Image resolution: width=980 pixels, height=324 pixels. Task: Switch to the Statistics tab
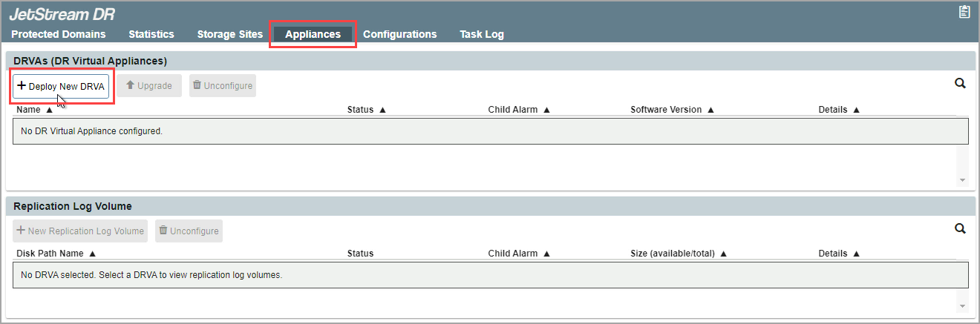[151, 34]
